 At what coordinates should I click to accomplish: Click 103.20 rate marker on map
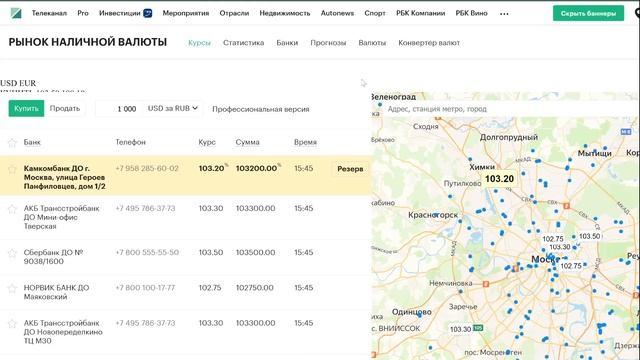click(499, 179)
